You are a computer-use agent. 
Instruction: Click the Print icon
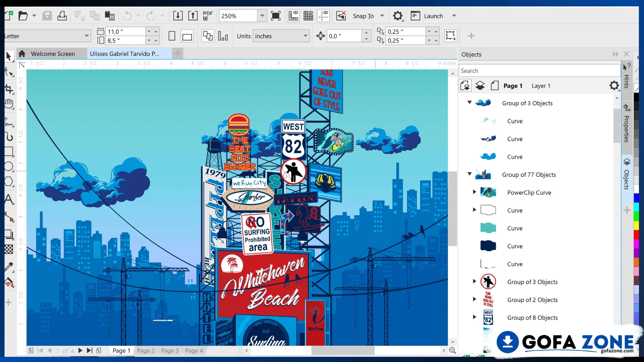point(62,16)
